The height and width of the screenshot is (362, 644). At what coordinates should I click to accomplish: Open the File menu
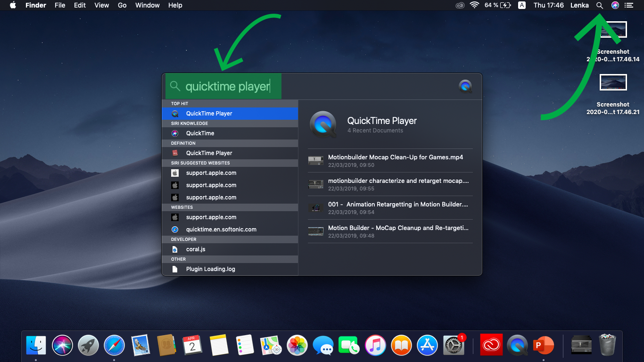(60, 5)
